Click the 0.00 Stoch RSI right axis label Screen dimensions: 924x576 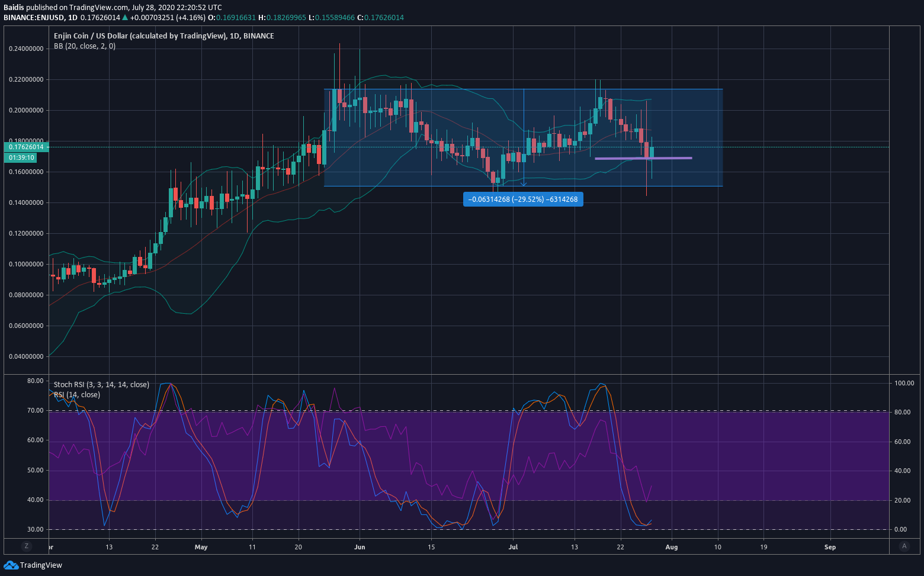coord(900,529)
